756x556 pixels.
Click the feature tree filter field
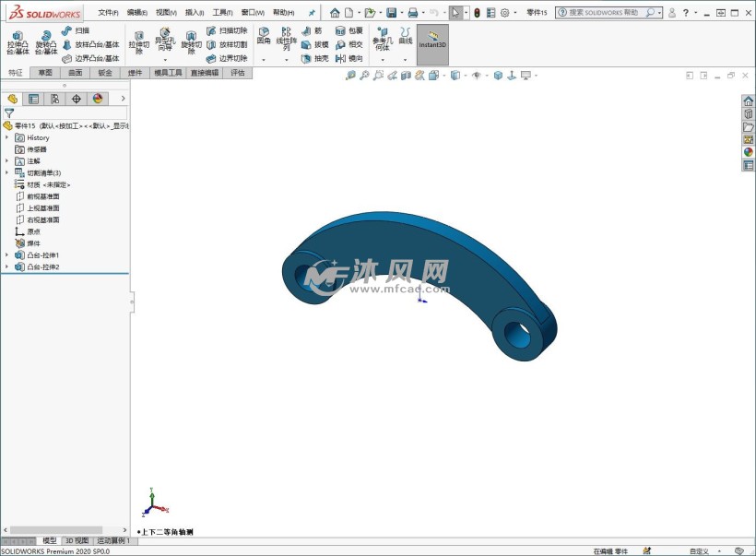65,113
